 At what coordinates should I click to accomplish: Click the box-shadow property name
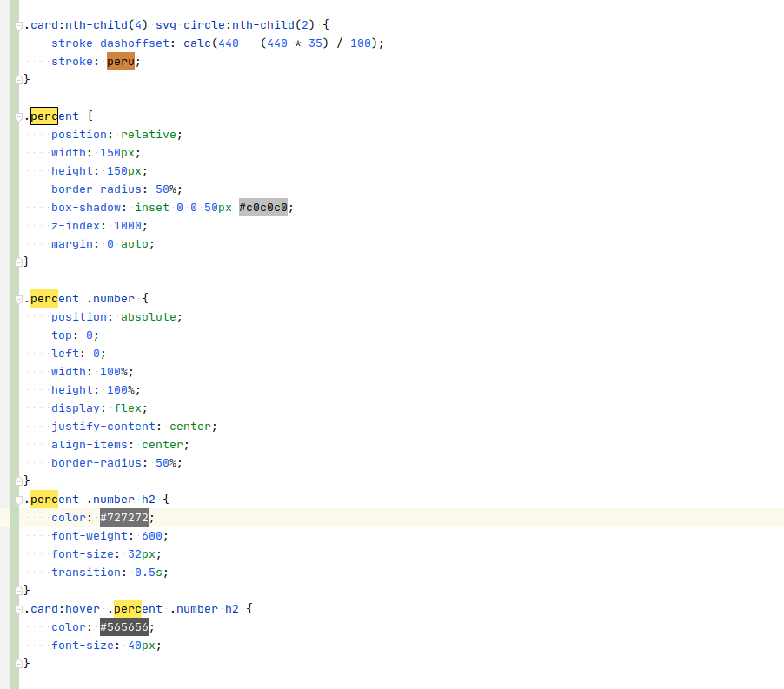pyautogui.click(x=86, y=208)
